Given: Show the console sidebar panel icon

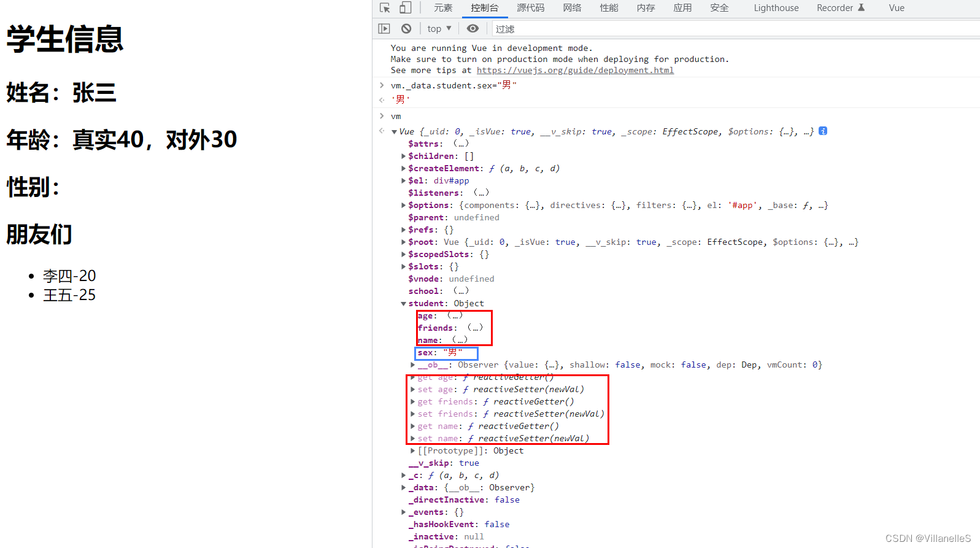Looking at the screenshot, I should (384, 28).
